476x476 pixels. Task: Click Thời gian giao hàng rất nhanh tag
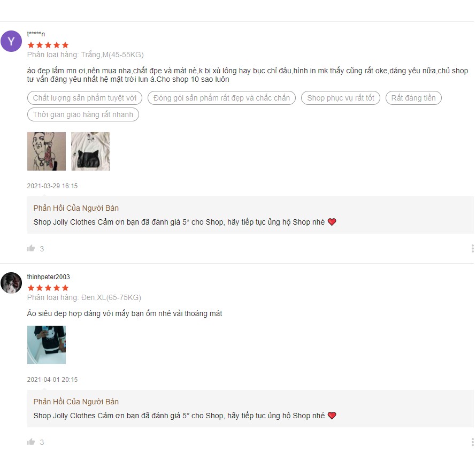pyautogui.click(x=83, y=114)
